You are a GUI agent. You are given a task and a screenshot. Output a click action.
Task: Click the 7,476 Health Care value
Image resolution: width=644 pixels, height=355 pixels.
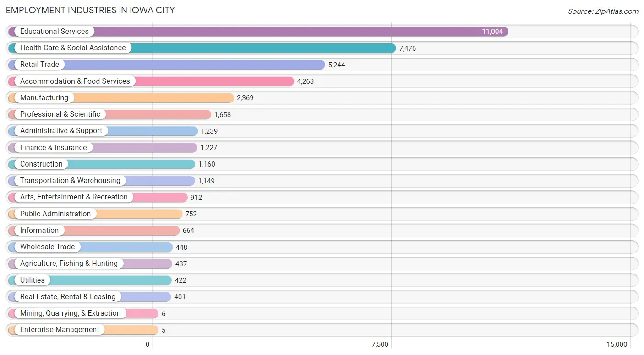[407, 48]
